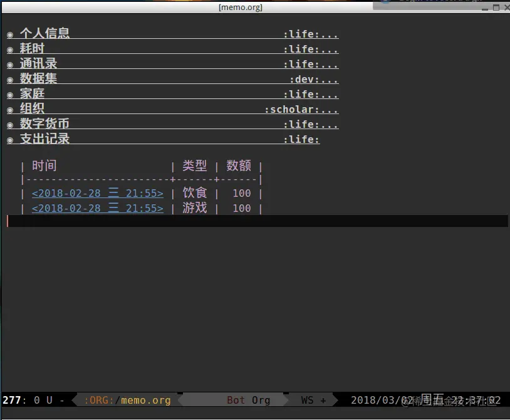Click the bullet icon before 数据集 heading
Image resolution: width=510 pixels, height=420 pixels.
tap(10, 79)
